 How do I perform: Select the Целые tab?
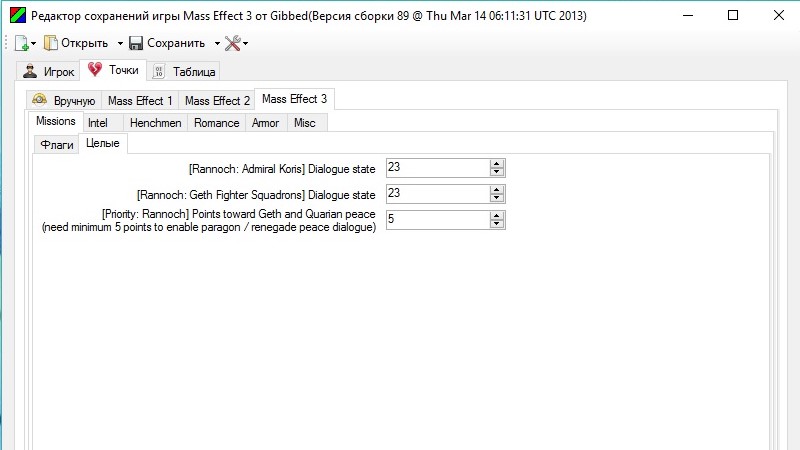pyautogui.click(x=103, y=143)
